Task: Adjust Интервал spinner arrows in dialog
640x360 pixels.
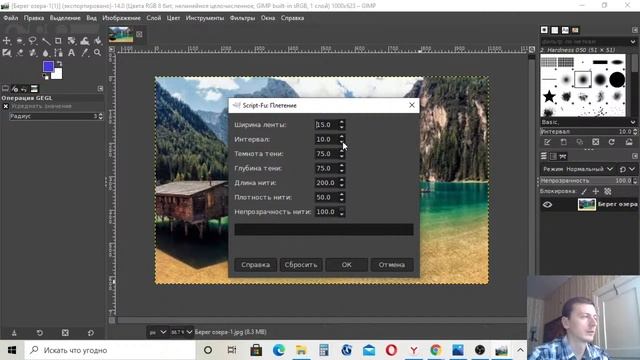Action: (x=342, y=139)
